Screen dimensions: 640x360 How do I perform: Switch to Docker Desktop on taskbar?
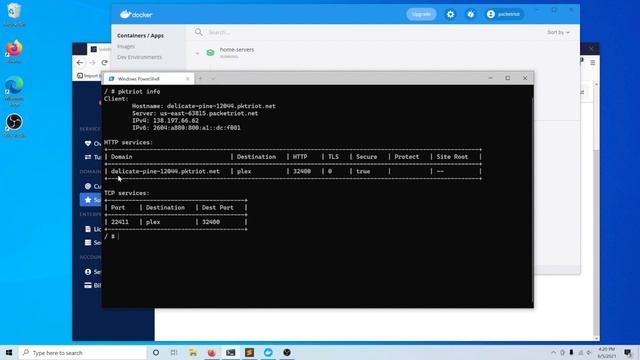pos(268,353)
